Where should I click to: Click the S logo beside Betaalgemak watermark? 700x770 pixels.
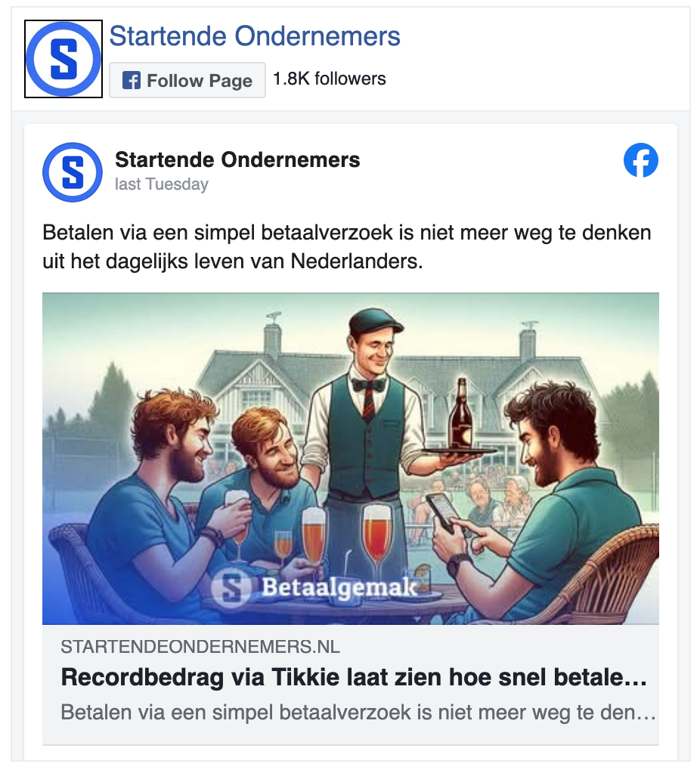coord(231,588)
